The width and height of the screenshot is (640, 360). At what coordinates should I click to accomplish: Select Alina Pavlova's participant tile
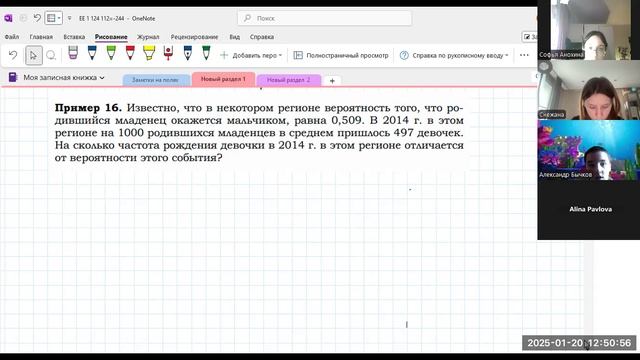[589, 209]
